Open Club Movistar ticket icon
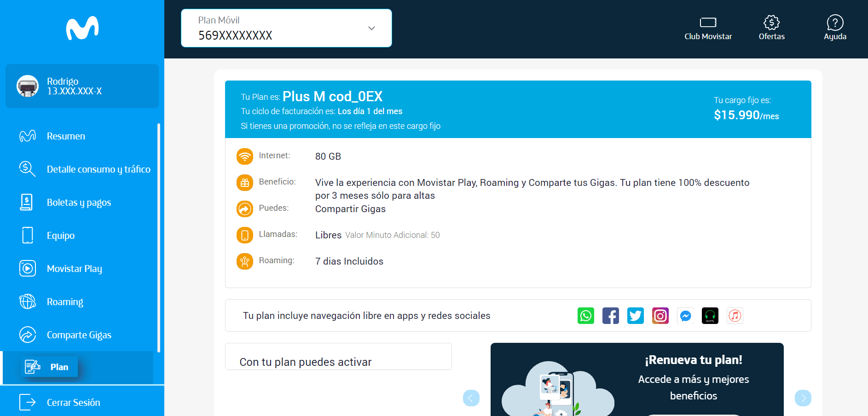 [708, 22]
